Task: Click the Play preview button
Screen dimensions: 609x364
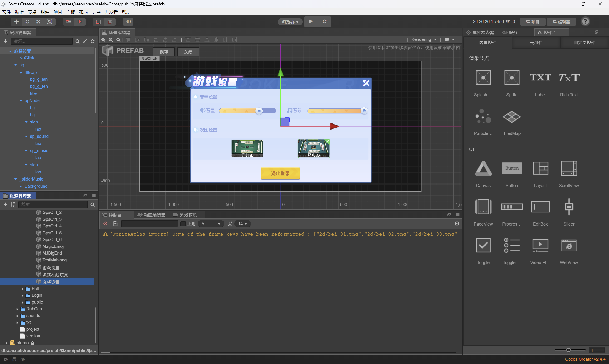Action: (x=311, y=22)
